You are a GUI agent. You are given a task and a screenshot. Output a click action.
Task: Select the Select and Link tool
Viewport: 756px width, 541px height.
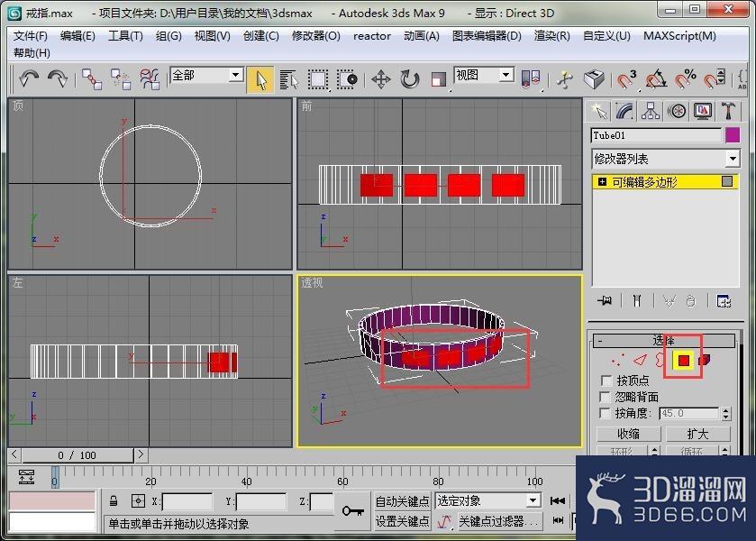point(92,79)
